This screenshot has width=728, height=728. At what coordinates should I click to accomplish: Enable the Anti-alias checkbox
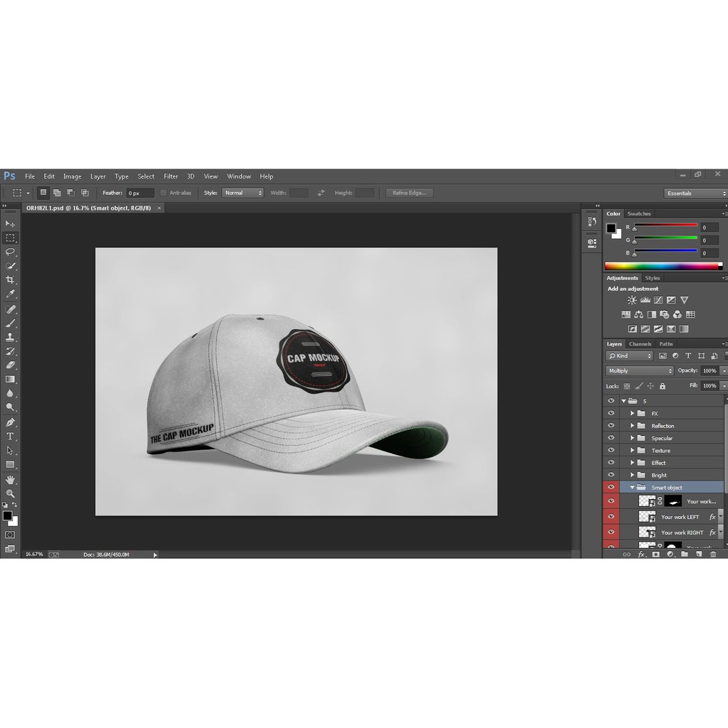[x=164, y=193]
